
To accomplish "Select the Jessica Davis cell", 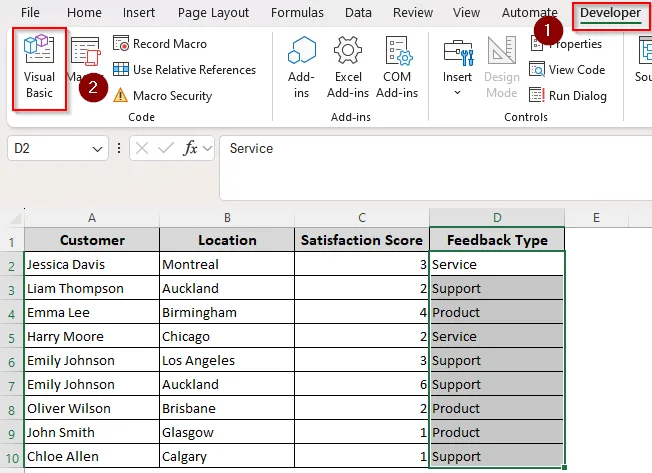I will pyautogui.click(x=92, y=264).
